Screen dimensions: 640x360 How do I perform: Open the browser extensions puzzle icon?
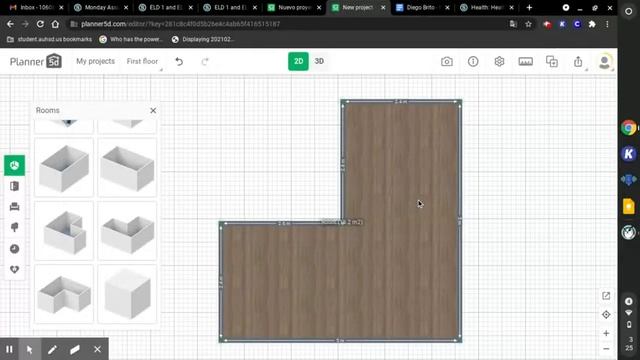[x=592, y=24]
